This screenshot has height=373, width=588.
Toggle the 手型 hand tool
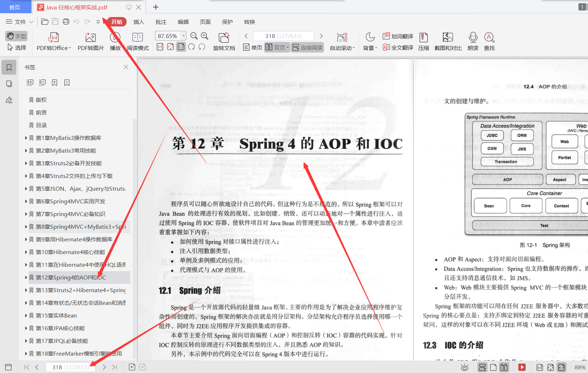(16, 36)
